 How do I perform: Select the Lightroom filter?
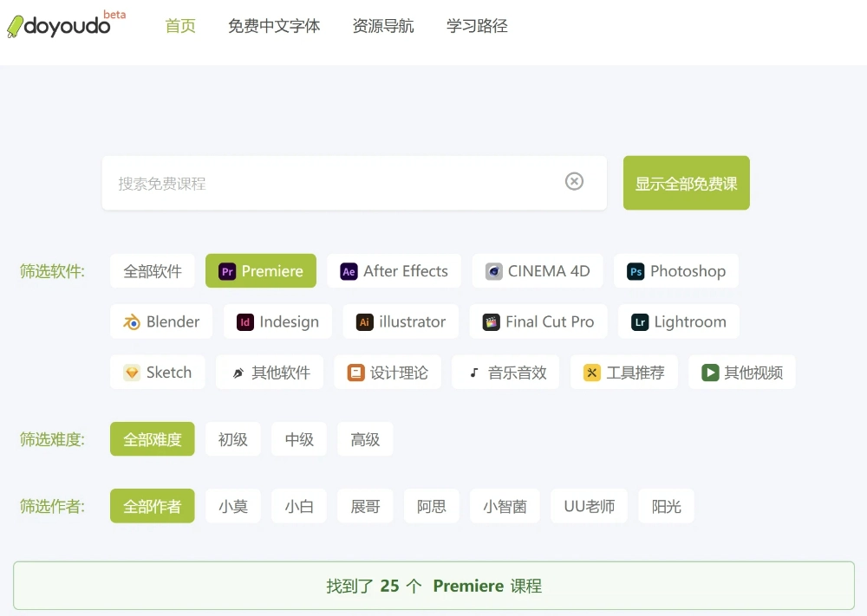(678, 321)
